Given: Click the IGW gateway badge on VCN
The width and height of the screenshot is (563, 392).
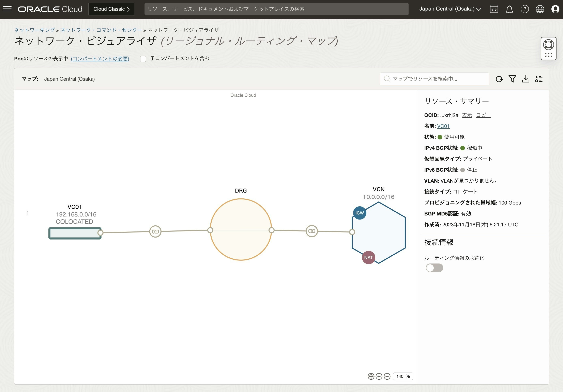Looking at the screenshot, I should pyautogui.click(x=360, y=213).
